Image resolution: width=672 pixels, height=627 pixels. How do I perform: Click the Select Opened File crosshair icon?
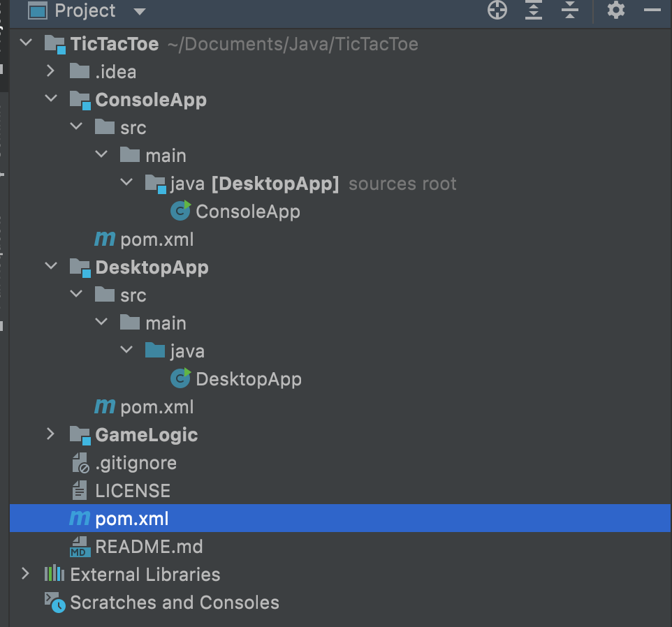497,10
